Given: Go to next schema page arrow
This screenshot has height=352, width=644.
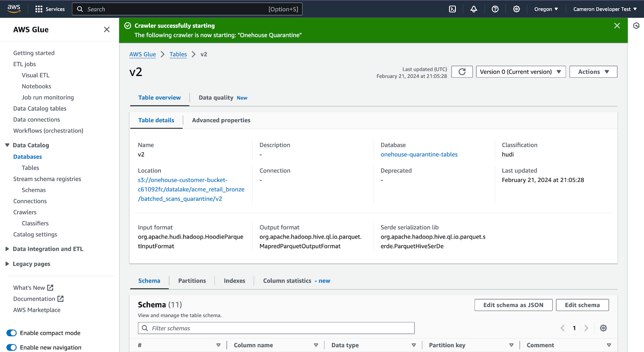Looking at the screenshot, I should (586, 328).
